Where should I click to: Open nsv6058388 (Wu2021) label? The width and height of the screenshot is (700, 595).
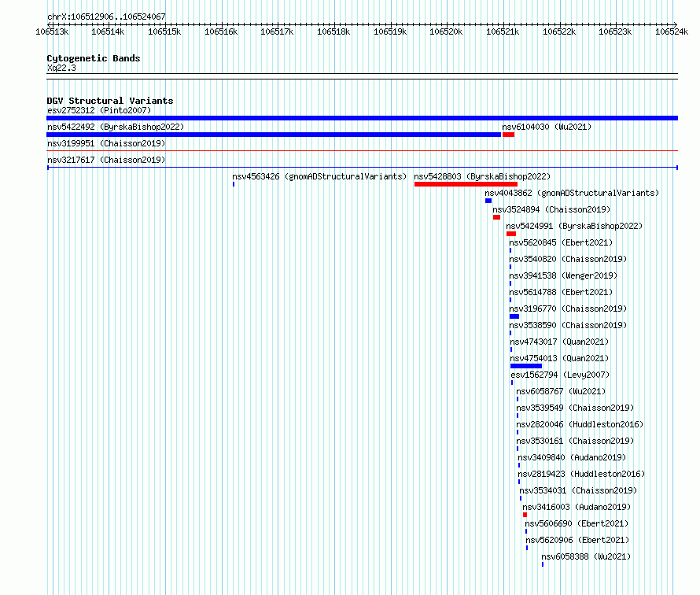tap(586, 556)
